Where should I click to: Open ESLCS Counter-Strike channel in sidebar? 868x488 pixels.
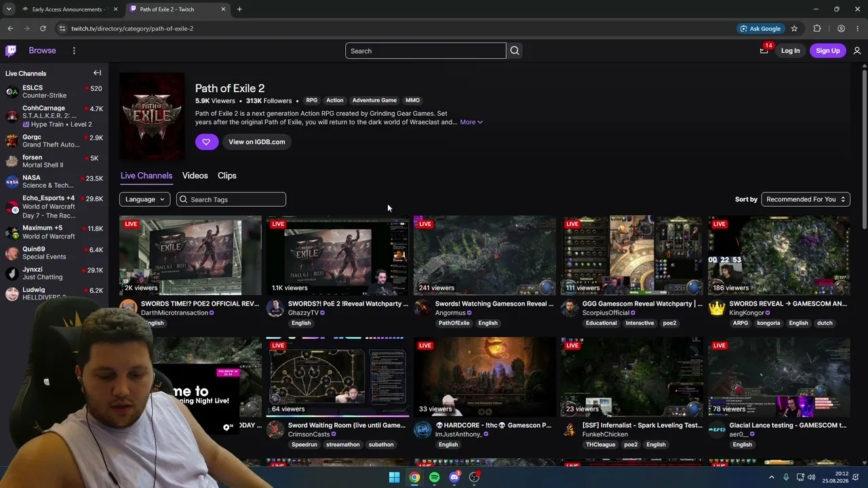pos(54,91)
